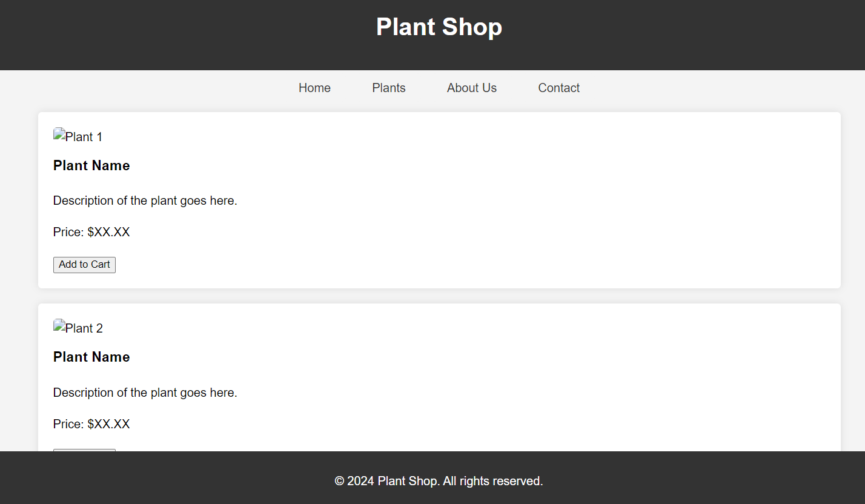Click the broken image icon for Plant 1

[58, 133]
